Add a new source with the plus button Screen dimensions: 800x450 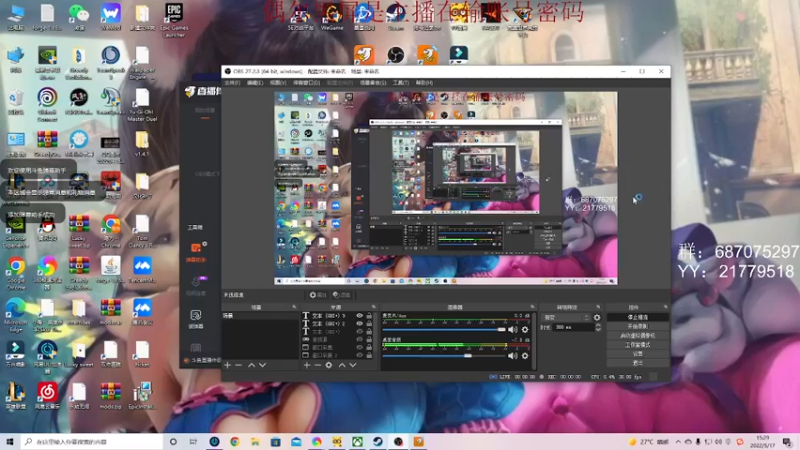[307, 365]
